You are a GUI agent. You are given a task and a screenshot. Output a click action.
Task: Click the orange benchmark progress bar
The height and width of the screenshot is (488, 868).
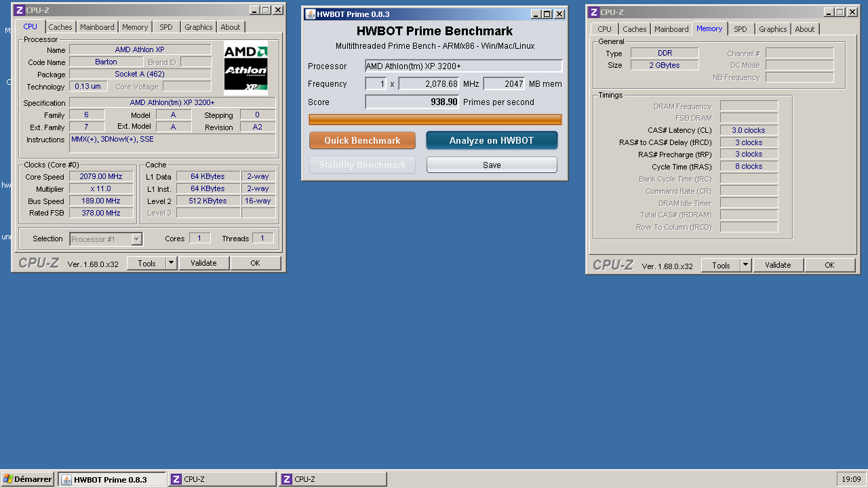(x=435, y=119)
